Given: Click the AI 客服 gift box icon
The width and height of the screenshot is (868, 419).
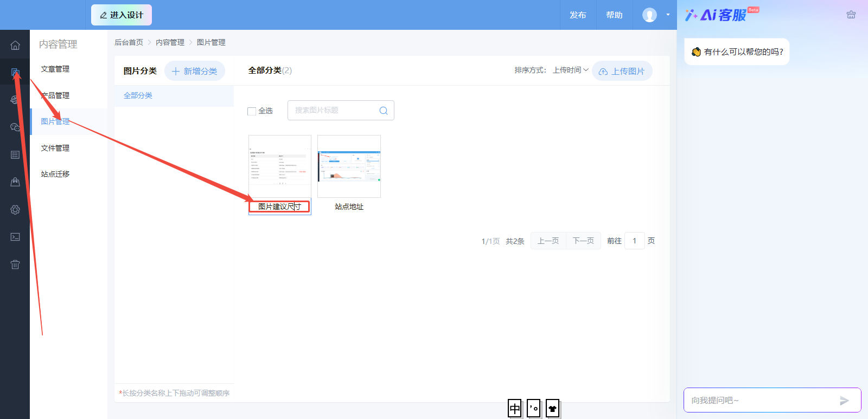Looking at the screenshot, I should 851,15.
